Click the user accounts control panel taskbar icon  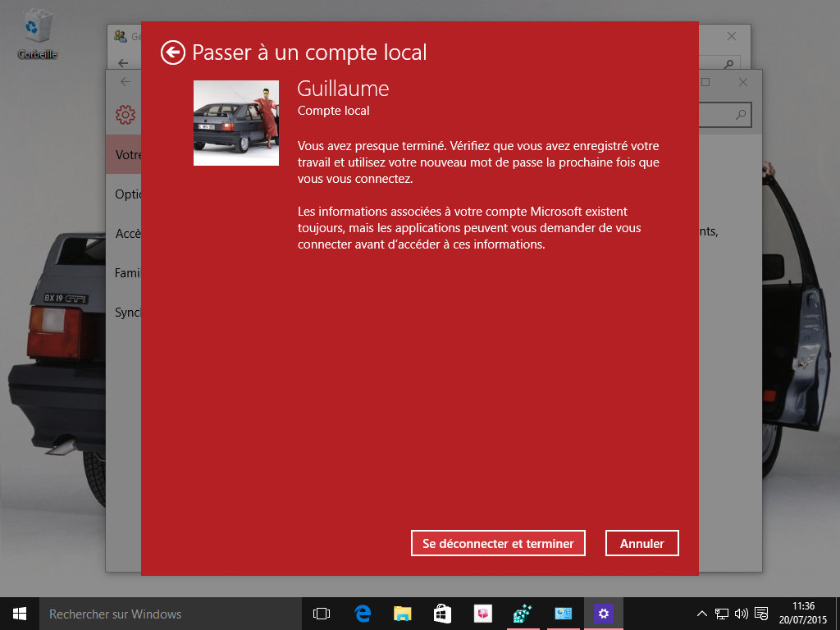(x=563, y=614)
